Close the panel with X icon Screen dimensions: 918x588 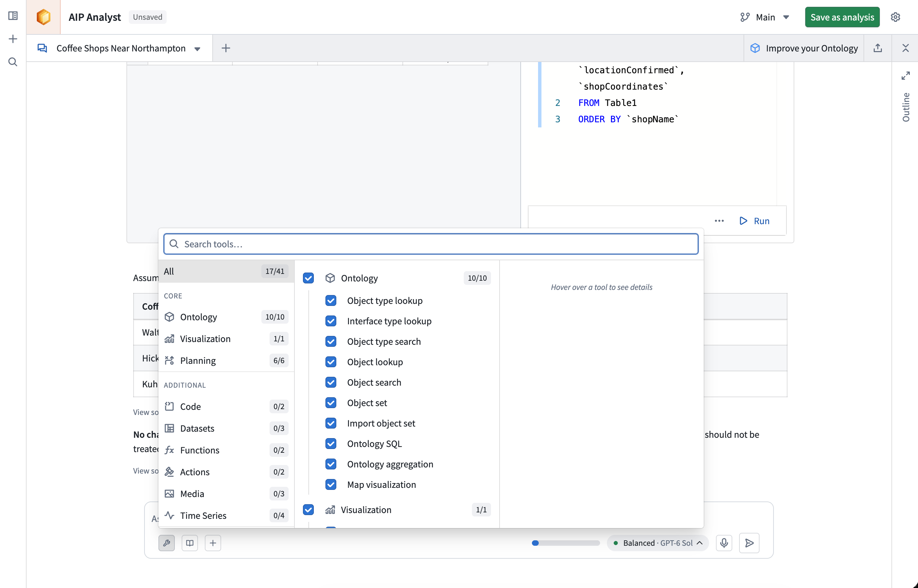[x=905, y=48]
